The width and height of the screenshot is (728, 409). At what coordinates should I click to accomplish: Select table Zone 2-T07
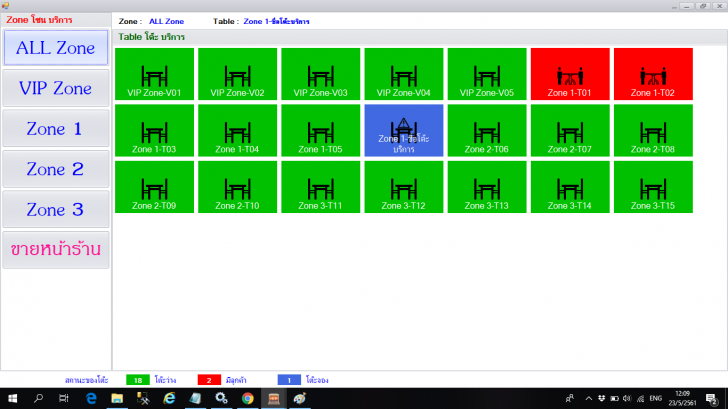[570, 130]
